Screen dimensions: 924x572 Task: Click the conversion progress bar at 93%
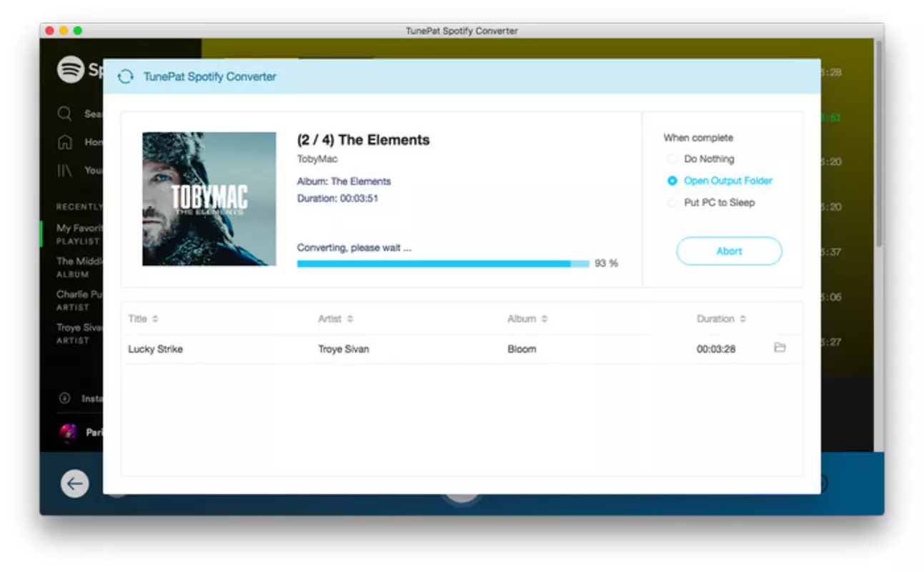[x=443, y=264]
